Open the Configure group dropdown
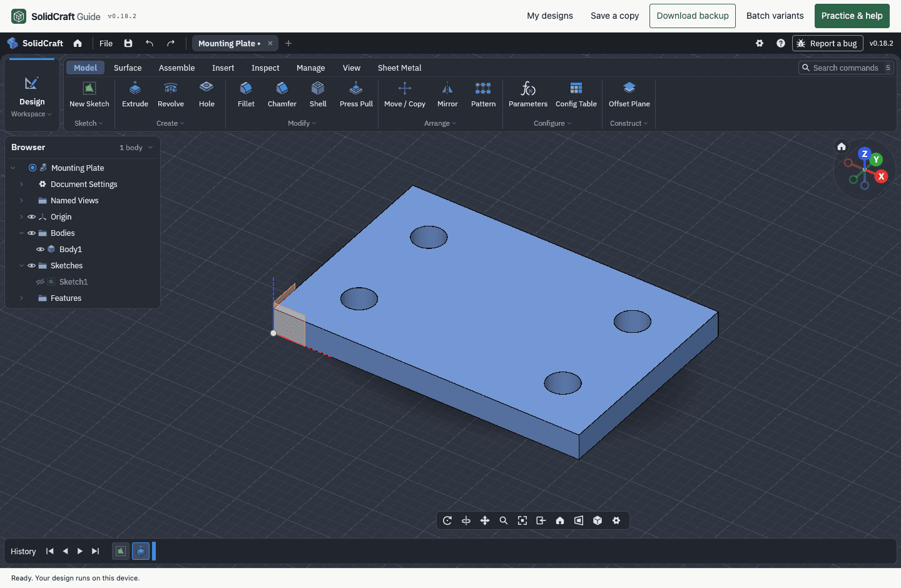The width and height of the screenshot is (901, 588). 552,123
